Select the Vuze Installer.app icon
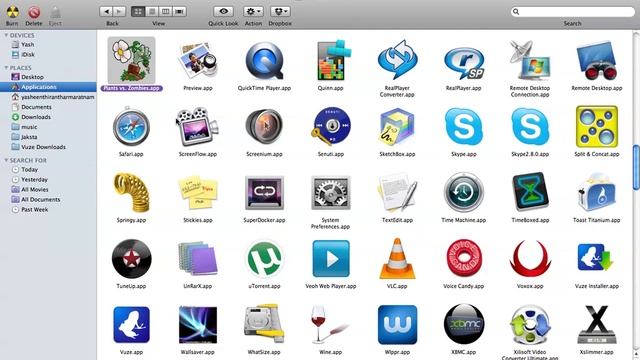This screenshot has height=360, width=640. tap(596, 258)
